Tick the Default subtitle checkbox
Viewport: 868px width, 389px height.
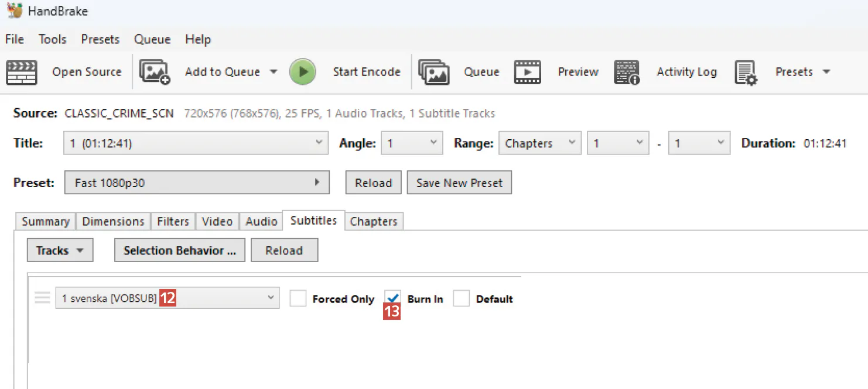point(462,299)
